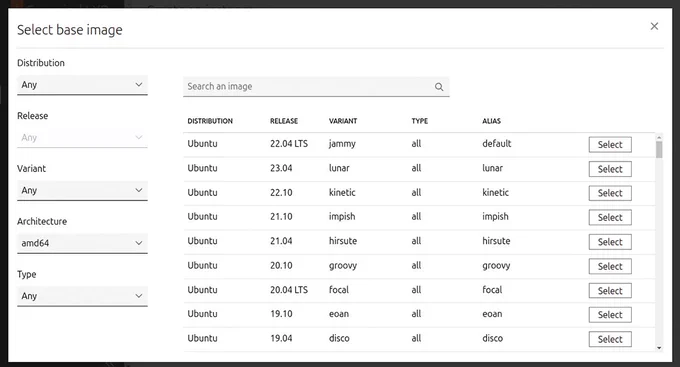Select the Ubuntu 22.10 kinetic image
Viewport: 680px width, 367px height.
click(610, 193)
